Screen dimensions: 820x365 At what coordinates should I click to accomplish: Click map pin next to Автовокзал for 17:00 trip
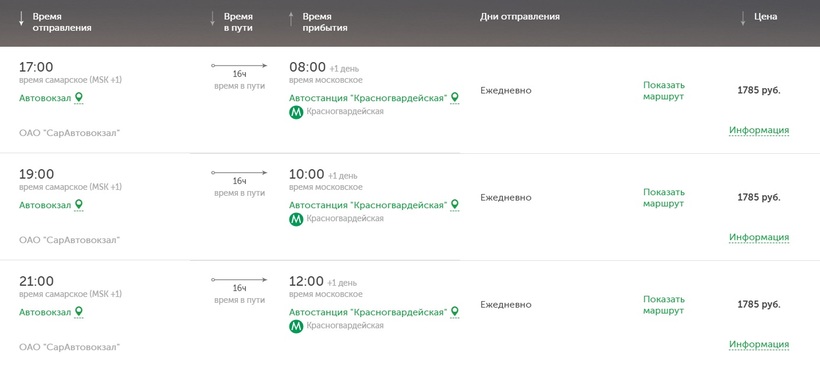click(x=78, y=97)
